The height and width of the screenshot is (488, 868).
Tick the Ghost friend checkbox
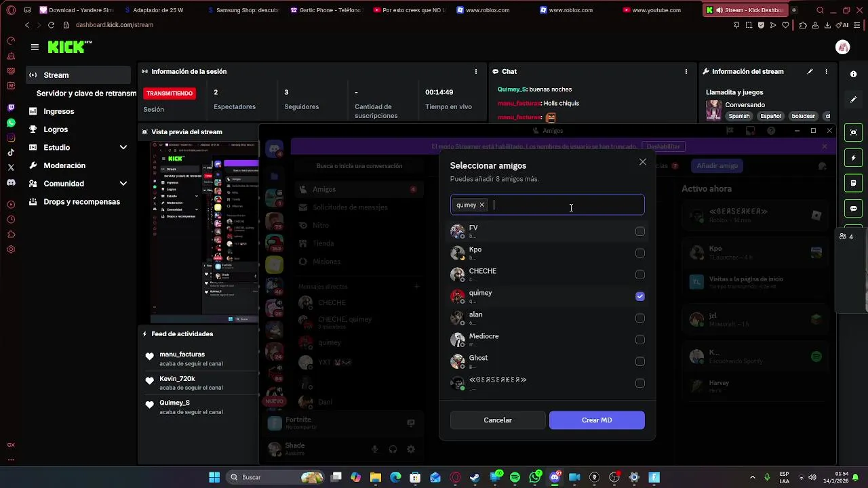[x=639, y=362]
